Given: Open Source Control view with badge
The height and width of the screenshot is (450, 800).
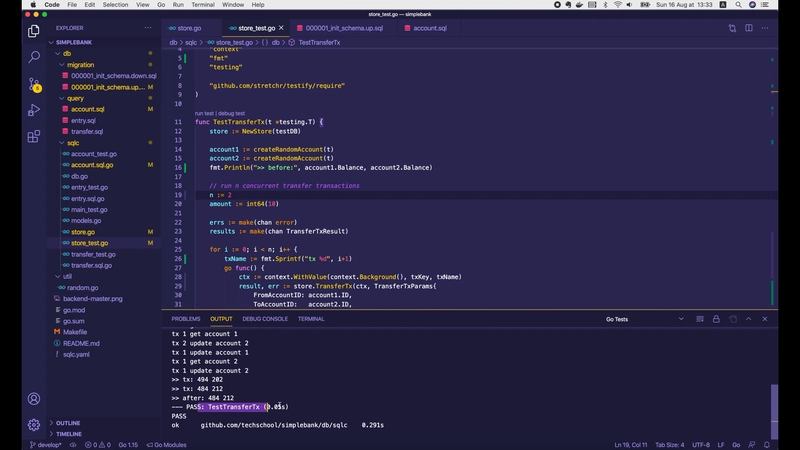Looking at the screenshot, I should coord(33,84).
